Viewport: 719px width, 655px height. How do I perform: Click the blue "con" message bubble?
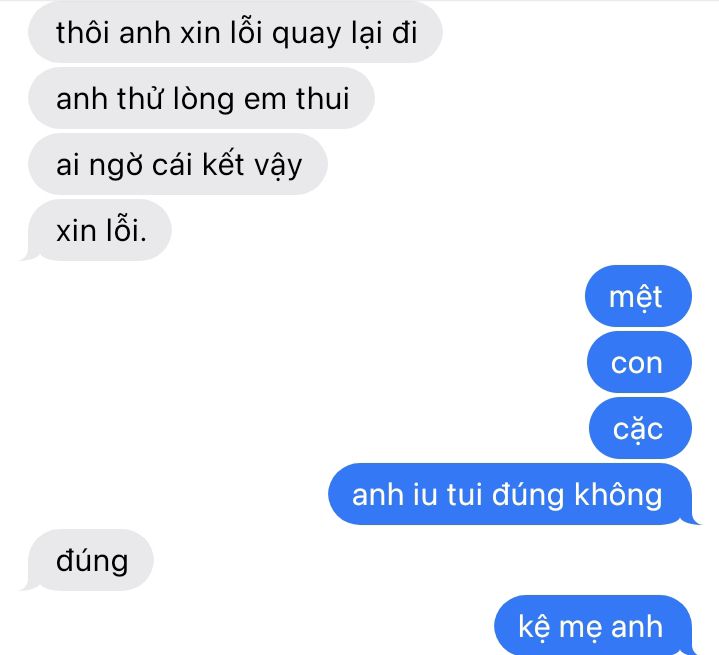[x=639, y=362]
